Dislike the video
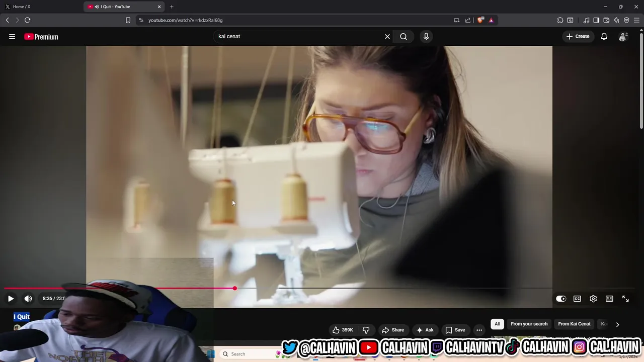The width and height of the screenshot is (644, 362). coord(366,330)
